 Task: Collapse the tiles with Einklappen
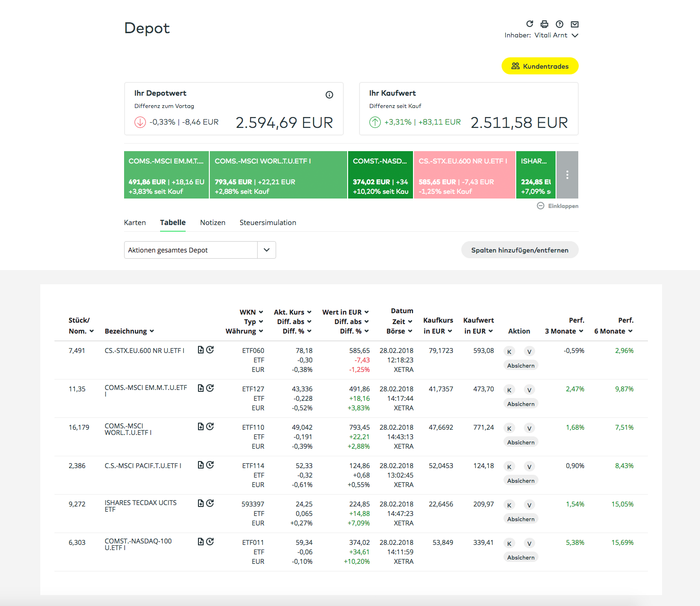point(557,206)
